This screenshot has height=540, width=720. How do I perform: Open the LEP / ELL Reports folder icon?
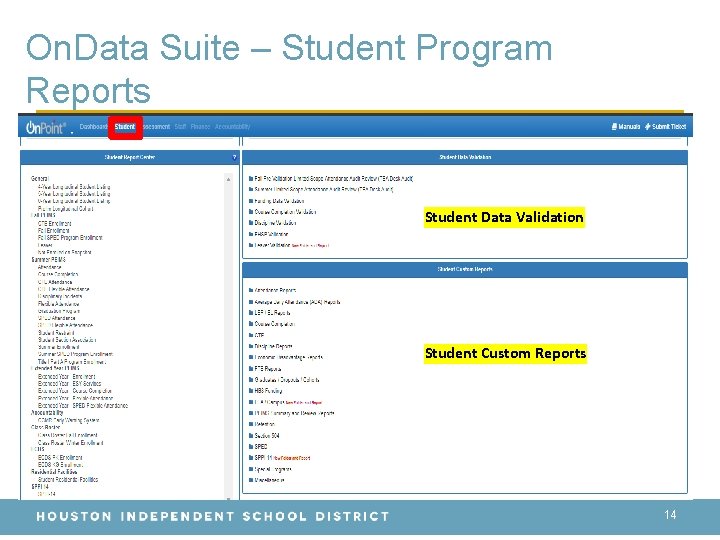[251, 313]
